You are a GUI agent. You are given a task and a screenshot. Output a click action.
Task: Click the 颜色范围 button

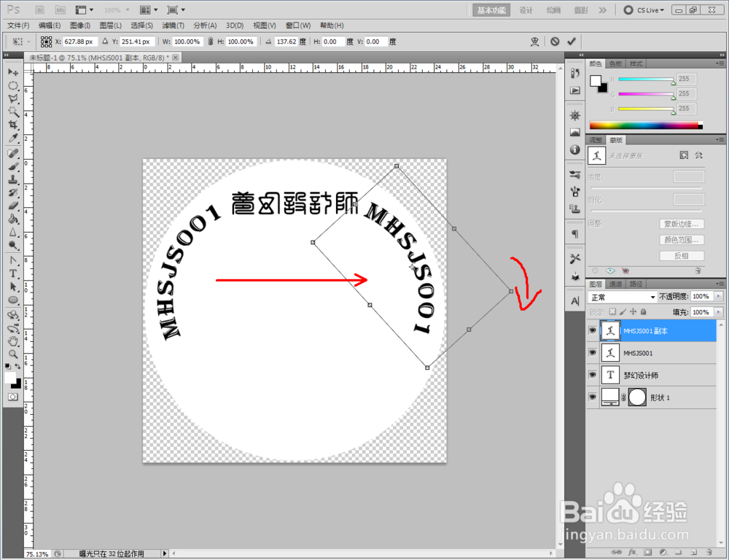pyautogui.click(x=682, y=239)
